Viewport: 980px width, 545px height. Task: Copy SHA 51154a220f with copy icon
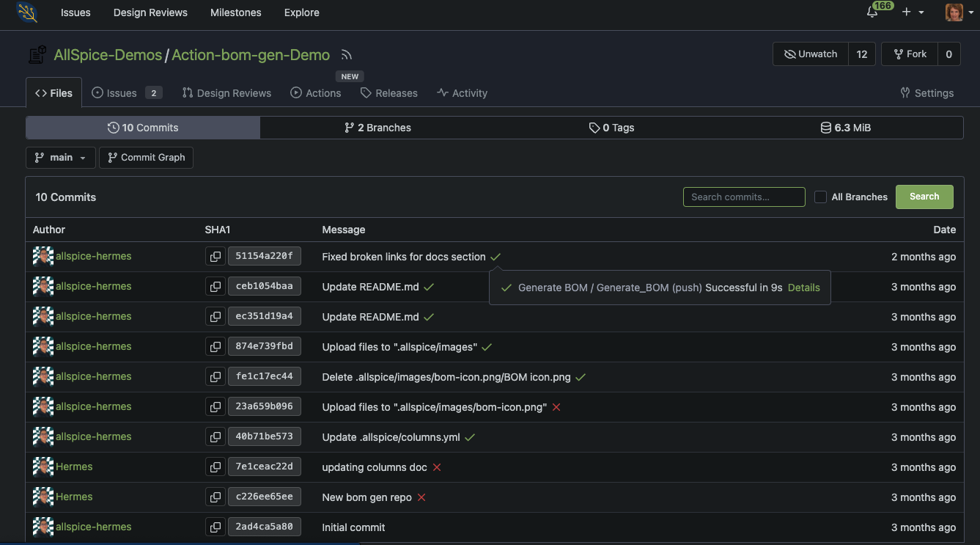215,257
